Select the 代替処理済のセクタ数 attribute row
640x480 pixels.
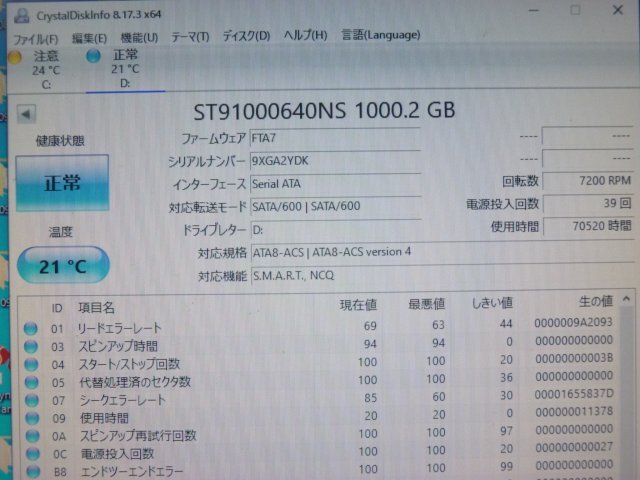click(320, 380)
